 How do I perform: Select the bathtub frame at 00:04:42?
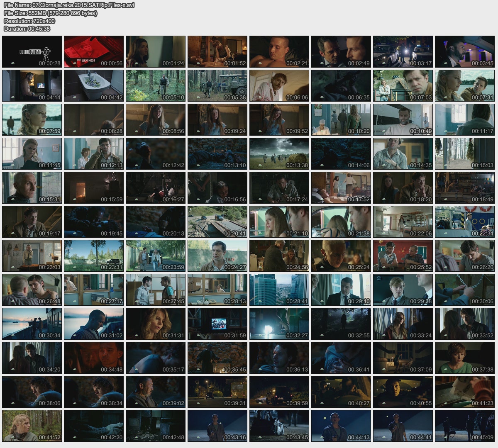coord(94,85)
